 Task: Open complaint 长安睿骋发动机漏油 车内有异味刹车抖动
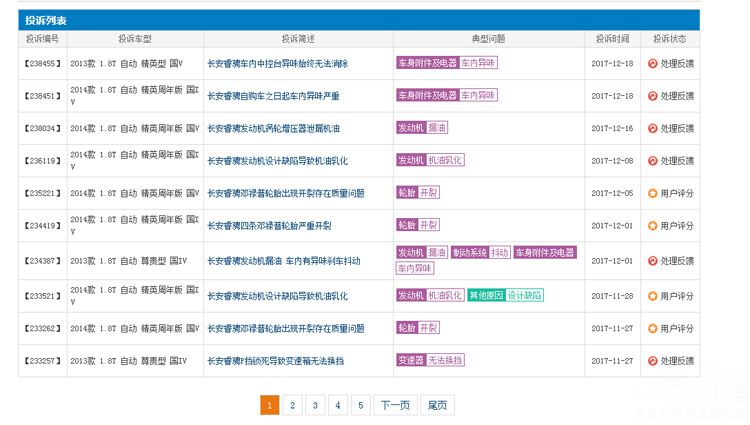coord(284,261)
